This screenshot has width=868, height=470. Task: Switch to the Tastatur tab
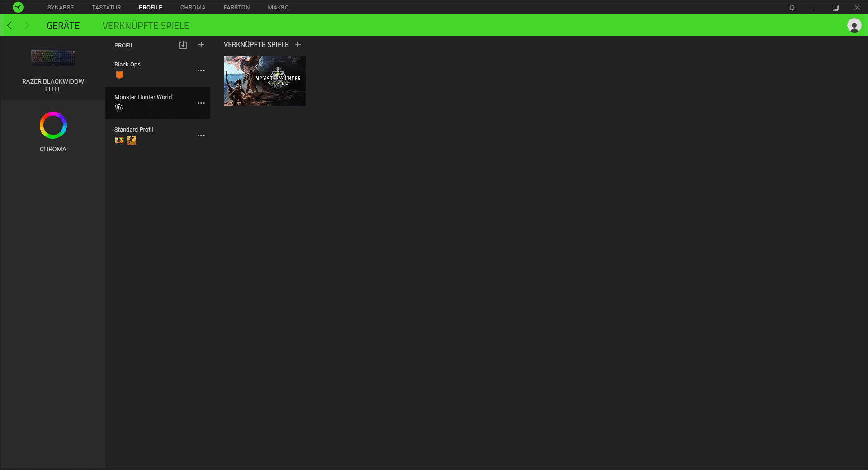tap(106, 8)
